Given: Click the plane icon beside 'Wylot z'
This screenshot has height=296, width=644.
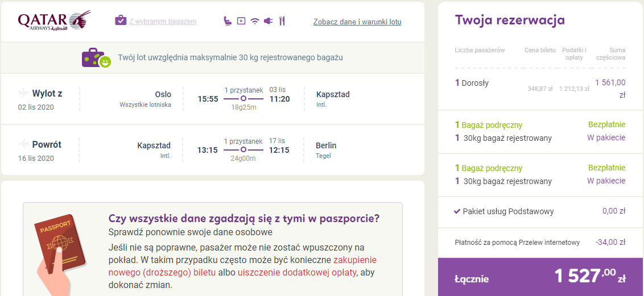Looking at the screenshot, I should (x=23, y=93).
